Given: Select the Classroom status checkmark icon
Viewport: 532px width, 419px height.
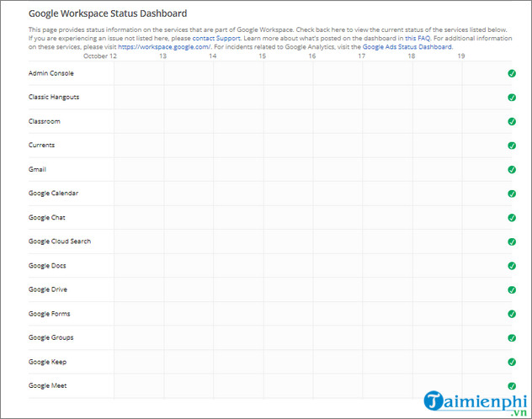Looking at the screenshot, I should pyautogui.click(x=512, y=121).
